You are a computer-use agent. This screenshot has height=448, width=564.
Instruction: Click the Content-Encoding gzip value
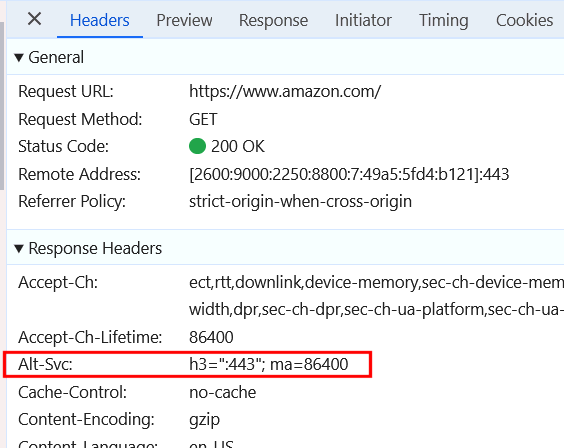[x=204, y=420]
